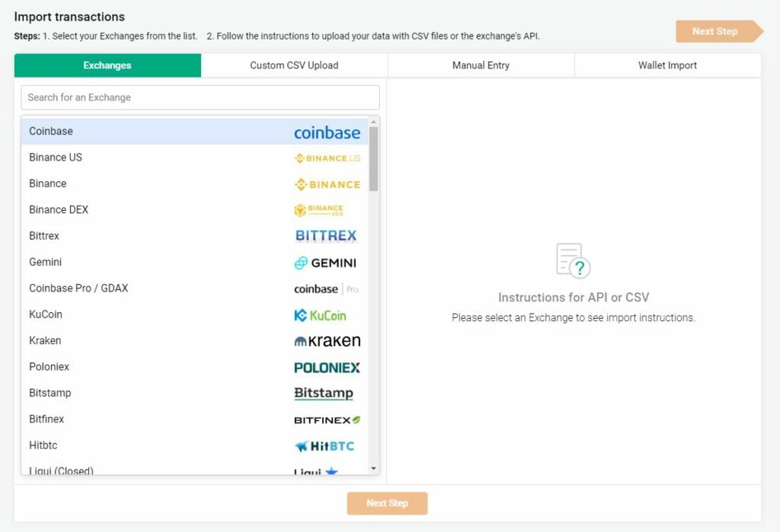Image resolution: width=780 pixels, height=532 pixels.
Task: Click the Gemini logo
Action: click(325, 263)
